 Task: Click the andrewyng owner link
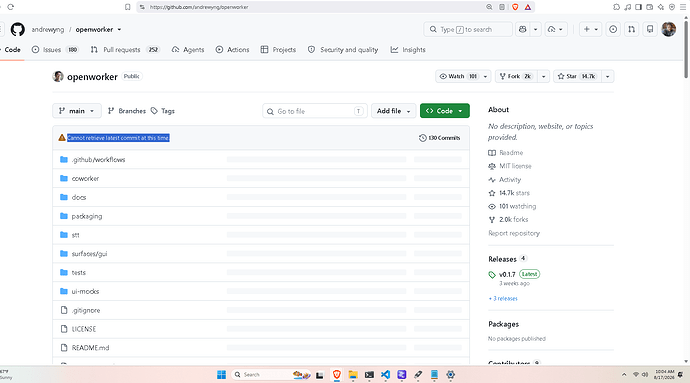coord(48,29)
